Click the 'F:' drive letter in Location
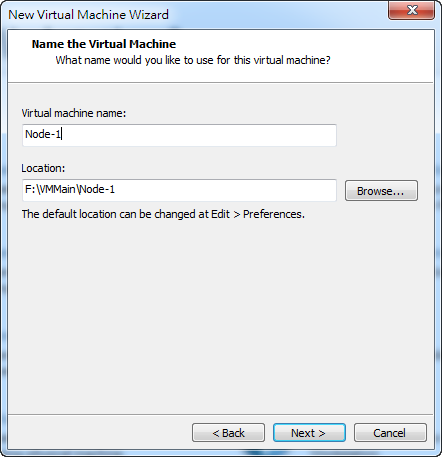 coord(30,189)
